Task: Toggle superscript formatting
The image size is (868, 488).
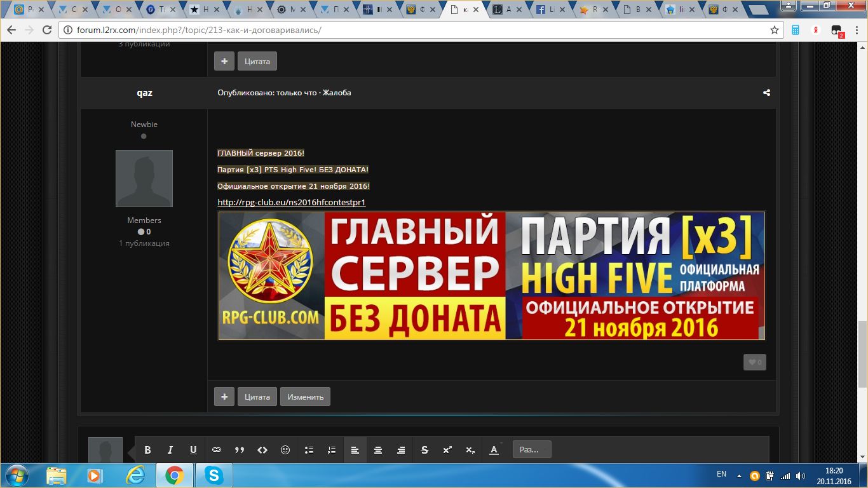Action: [x=447, y=450]
